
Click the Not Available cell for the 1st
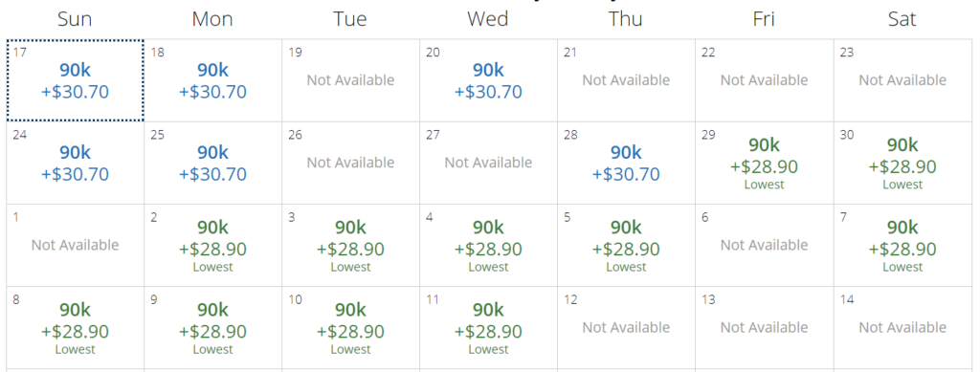tap(75, 246)
